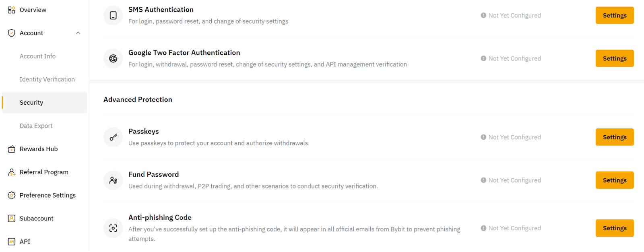Open Settings for Anti-phishing Code
The width and height of the screenshot is (644, 252).
[x=614, y=228]
